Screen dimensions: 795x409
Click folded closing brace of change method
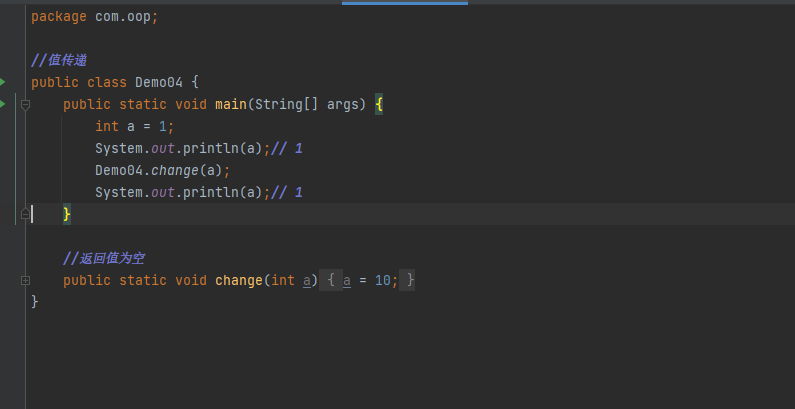pyautogui.click(x=408, y=281)
